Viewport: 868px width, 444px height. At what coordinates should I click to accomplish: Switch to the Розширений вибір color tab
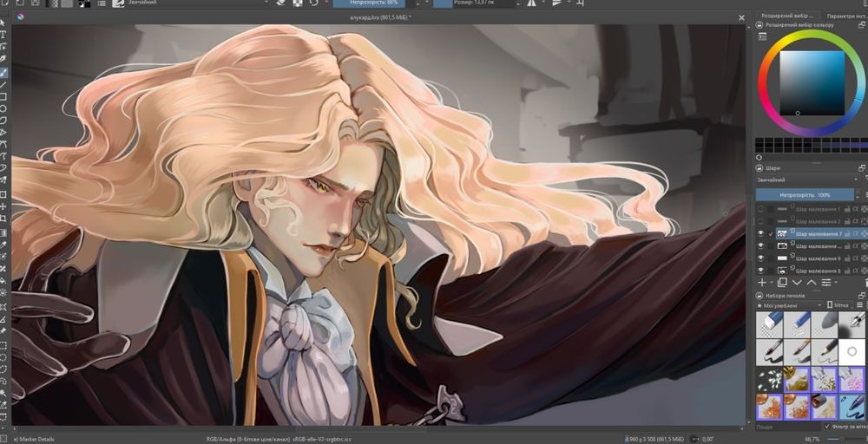[x=787, y=16]
